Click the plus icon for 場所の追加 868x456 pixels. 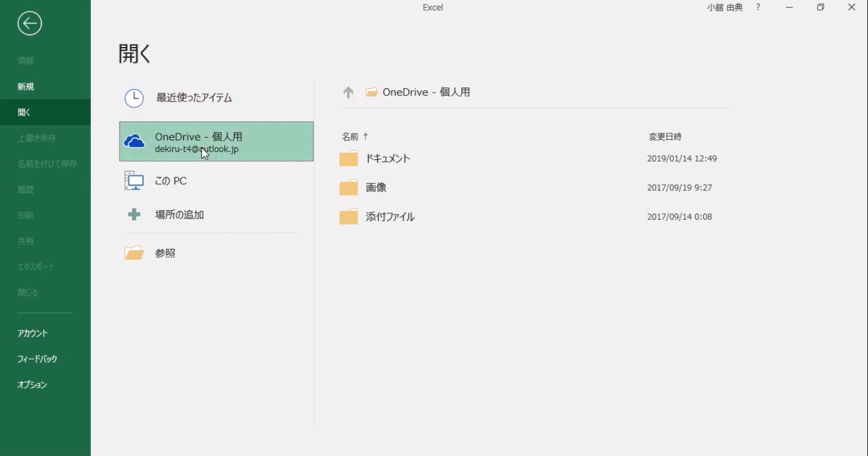click(x=134, y=215)
